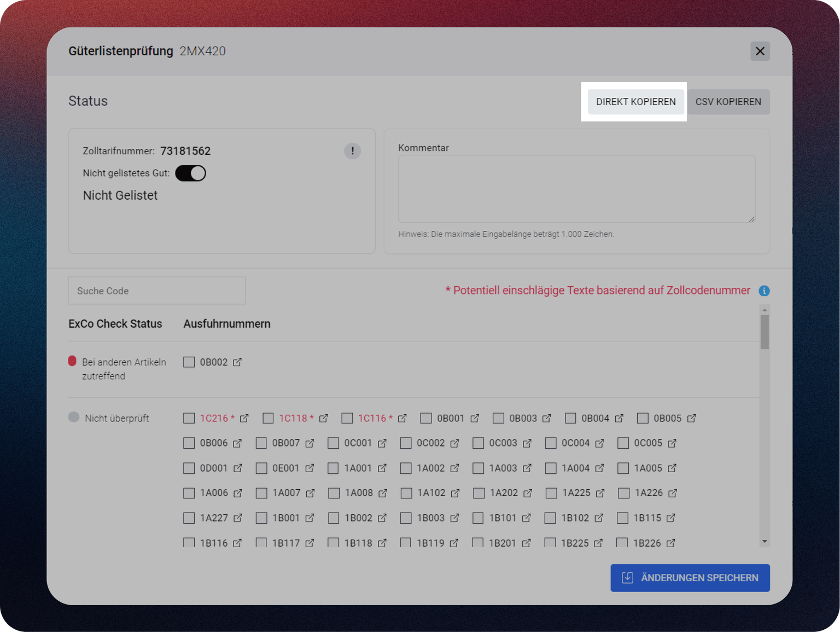Select the 0C003 checkbox
The width and height of the screenshot is (840, 632).
(479, 443)
